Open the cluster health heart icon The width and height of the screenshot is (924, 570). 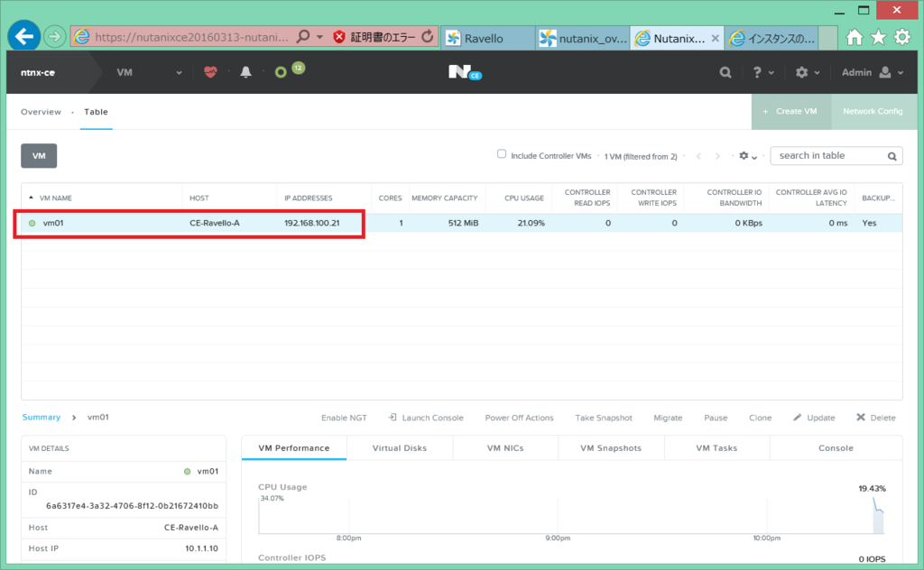click(210, 72)
